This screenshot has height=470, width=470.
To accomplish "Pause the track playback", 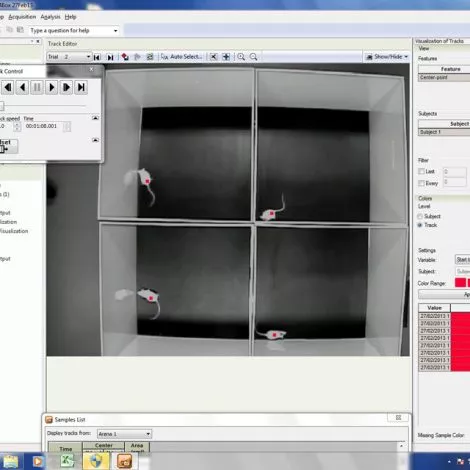I will [x=37, y=87].
